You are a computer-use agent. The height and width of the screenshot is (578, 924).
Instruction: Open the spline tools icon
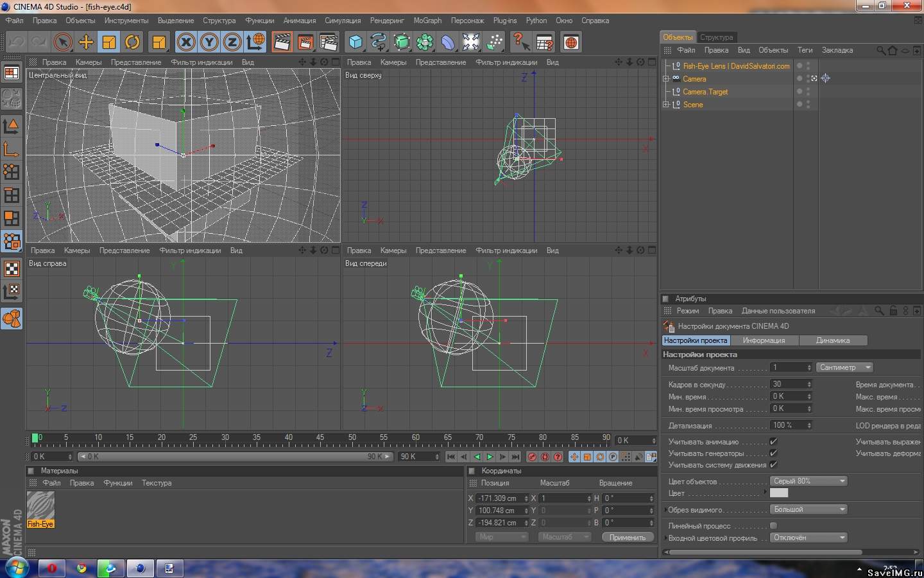pyautogui.click(x=379, y=42)
